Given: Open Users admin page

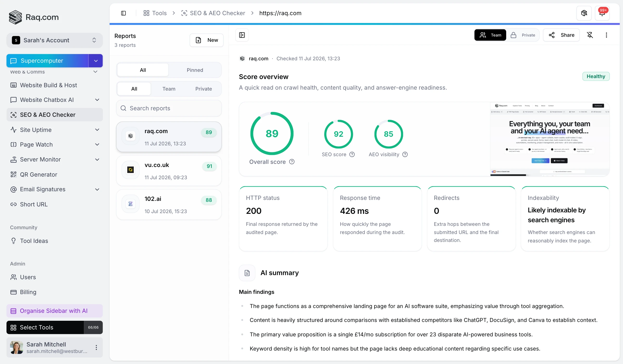Looking at the screenshot, I should click(x=54, y=277).
